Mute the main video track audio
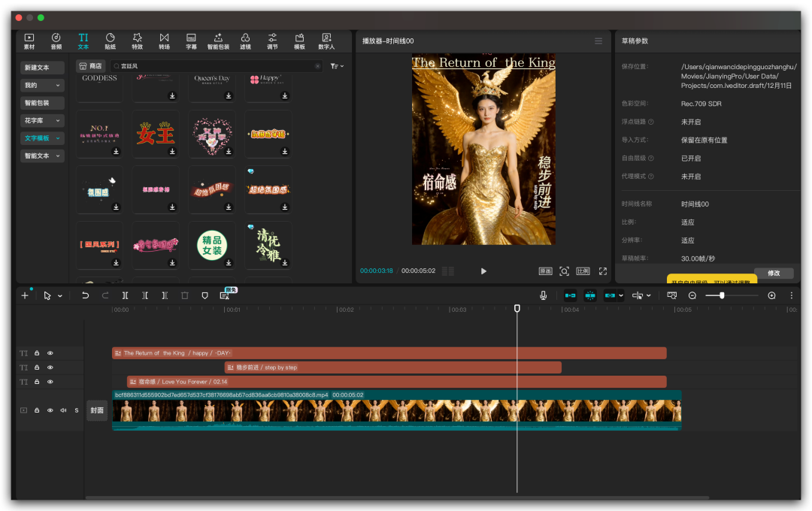Image resolution: width=812 pixels, height=511 pixels. pyautogui.click(x=63, y=410)
